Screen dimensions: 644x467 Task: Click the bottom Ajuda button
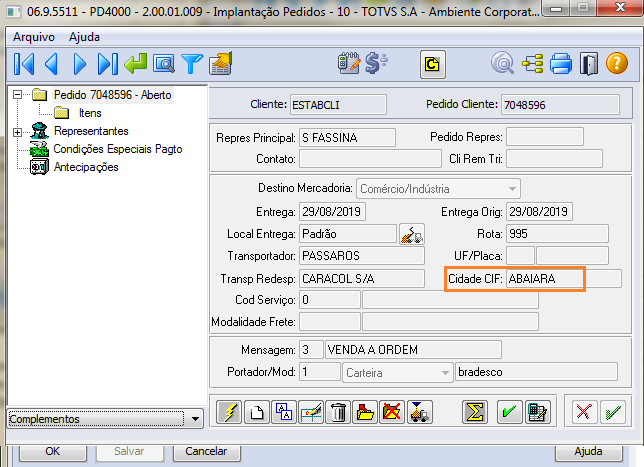589,451
